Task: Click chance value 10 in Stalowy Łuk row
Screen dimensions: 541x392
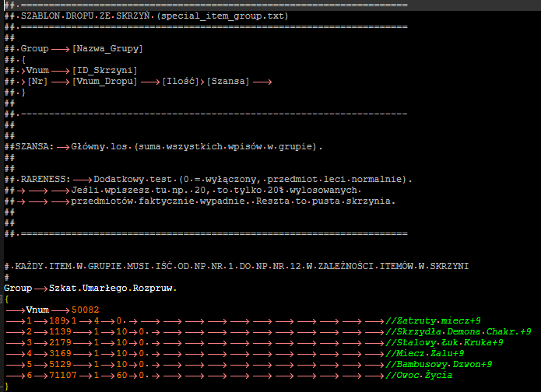Action: 121,343
